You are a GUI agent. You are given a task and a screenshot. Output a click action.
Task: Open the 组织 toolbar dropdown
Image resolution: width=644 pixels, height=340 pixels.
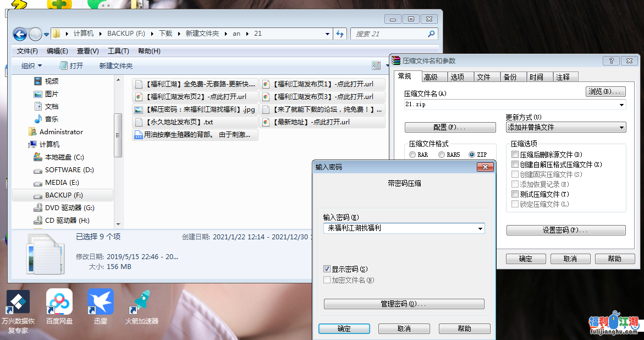[x=31, y=66]
